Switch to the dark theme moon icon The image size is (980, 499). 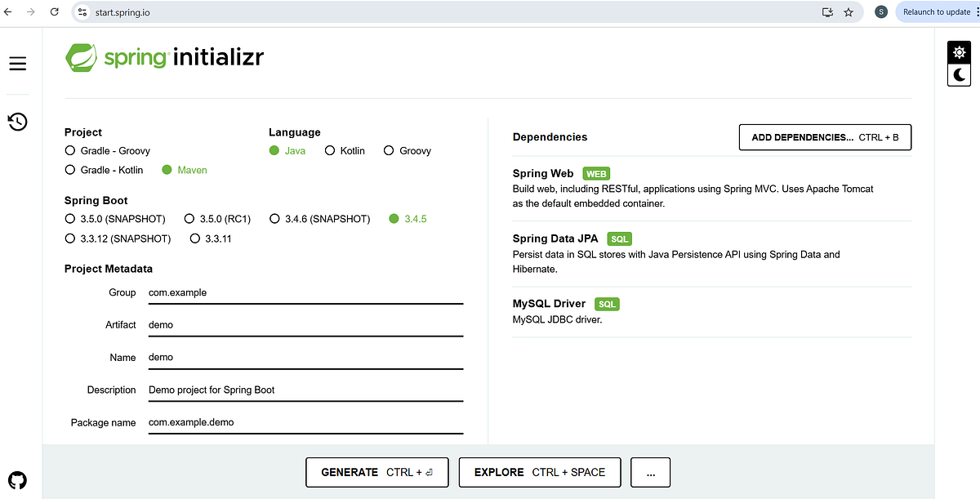(x=959, y=75)
